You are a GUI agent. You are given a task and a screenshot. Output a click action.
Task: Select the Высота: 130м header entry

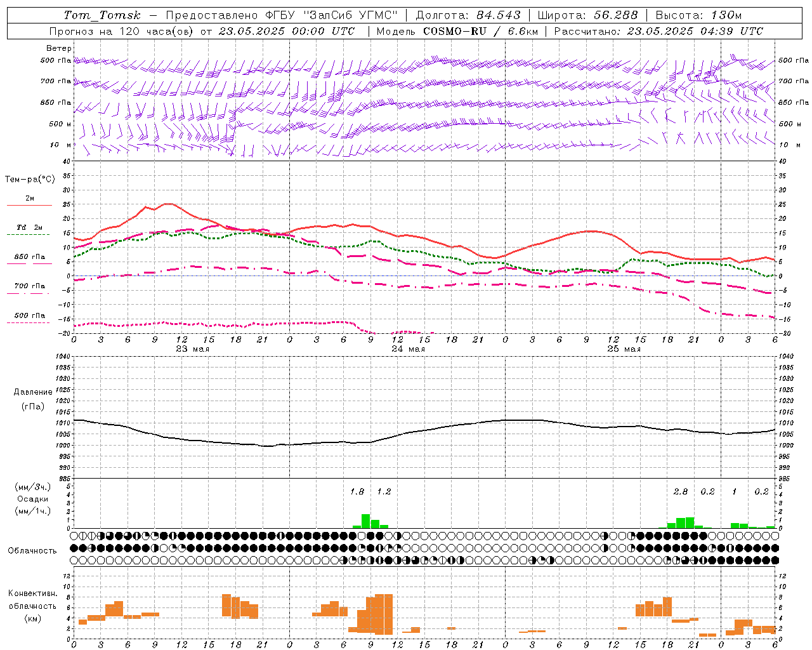tap(698, 15)
